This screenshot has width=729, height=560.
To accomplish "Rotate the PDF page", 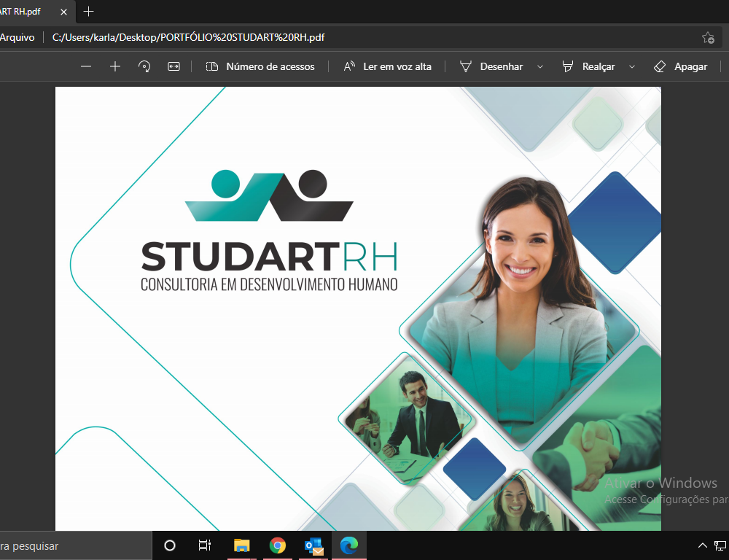I will [144, 66].
